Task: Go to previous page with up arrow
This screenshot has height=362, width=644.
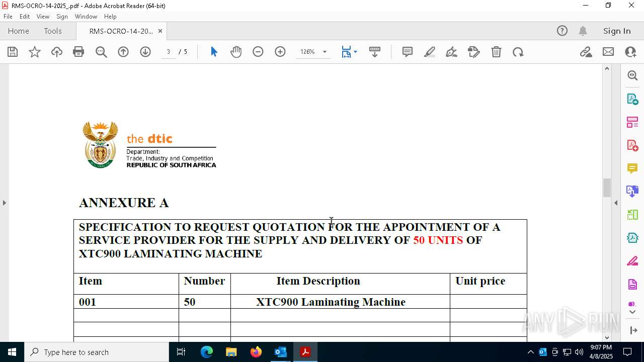Action: click(123, 52)
